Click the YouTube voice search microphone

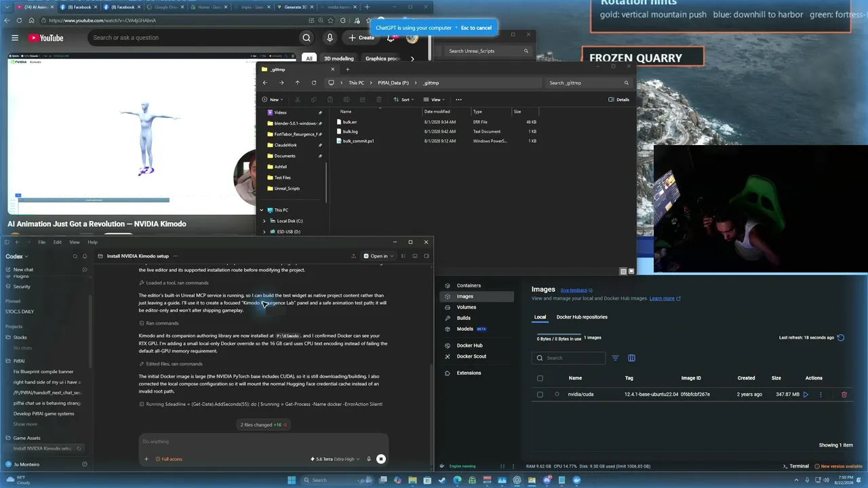[330, 38]
